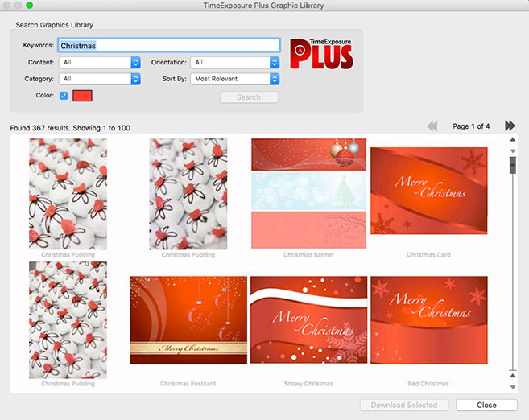Go to the next results page arrow
Image resolution: width=529 pixels, height=420 pixels.
(510, 126)
